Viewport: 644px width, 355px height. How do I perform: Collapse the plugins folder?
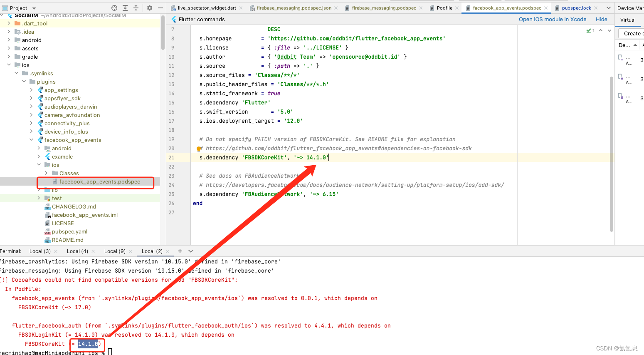(24, 82)
